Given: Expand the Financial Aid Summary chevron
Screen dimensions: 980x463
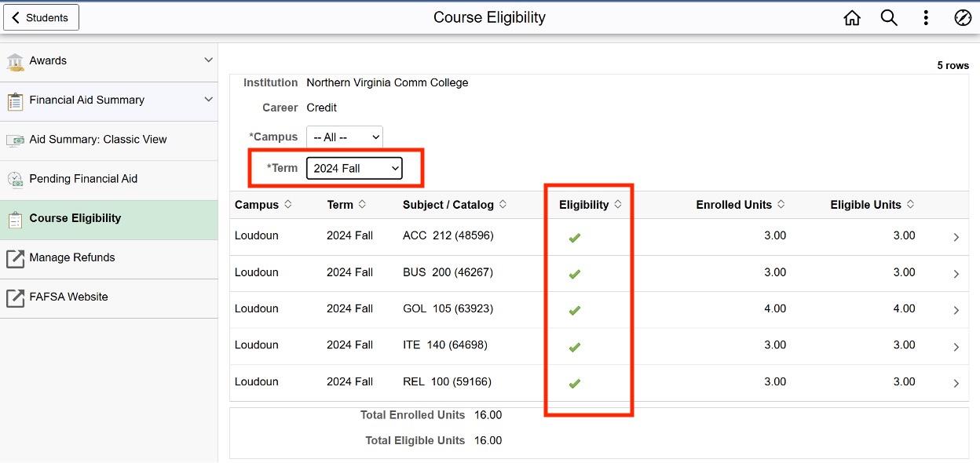Looking at the screenshot, I should [208, 100].
